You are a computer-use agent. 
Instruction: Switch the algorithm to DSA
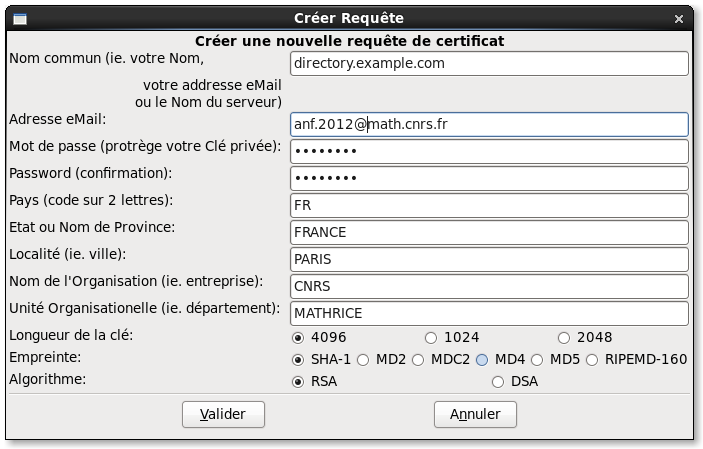(498, 382)
